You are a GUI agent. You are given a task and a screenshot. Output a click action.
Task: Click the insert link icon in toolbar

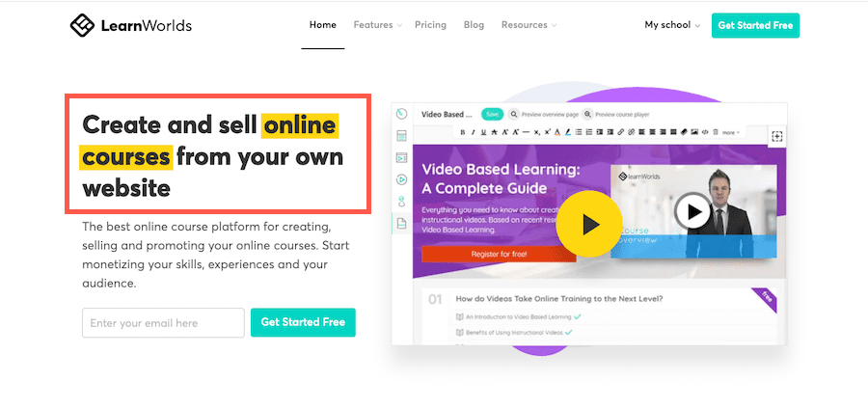(x=620, y=132)
